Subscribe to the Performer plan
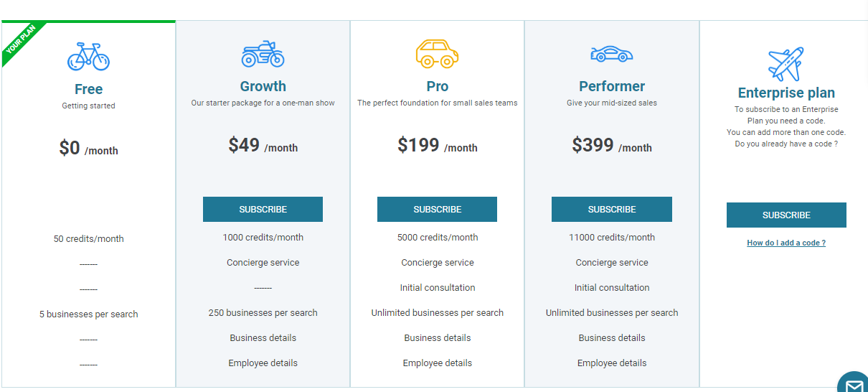The image size is (868, 392). click(612, 209)
